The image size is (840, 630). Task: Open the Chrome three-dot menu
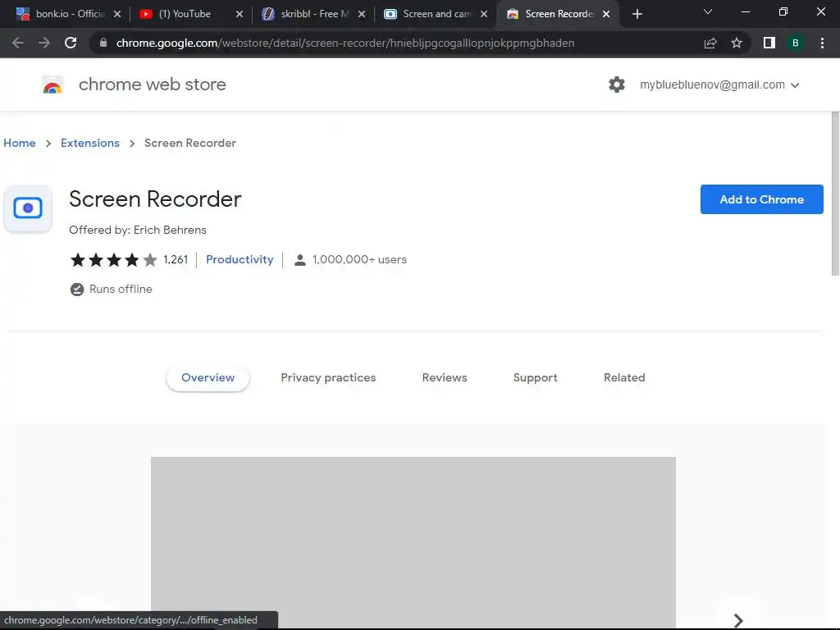(822, 43)
